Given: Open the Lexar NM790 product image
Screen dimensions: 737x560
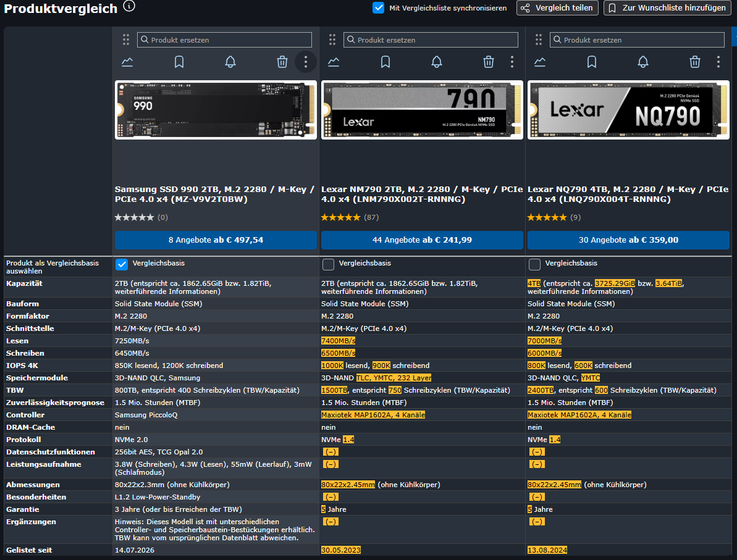Looking at the screenshot, I should [422, 110].
